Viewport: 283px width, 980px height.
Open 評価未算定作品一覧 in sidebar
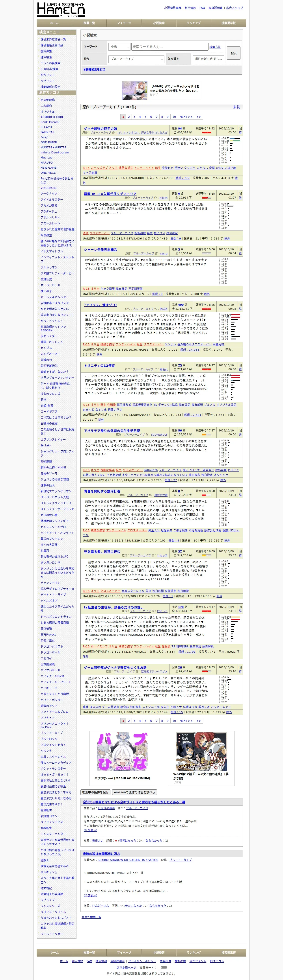coord(53,39)
